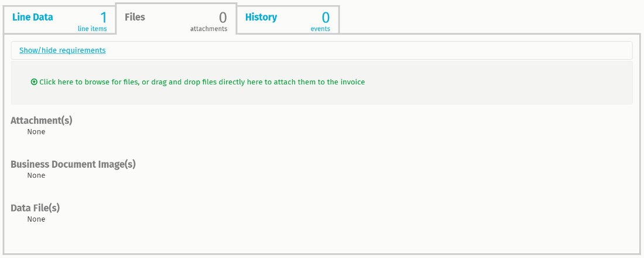644x258 pixels.
Task: Select the Files tab
Action: (135, 17)
